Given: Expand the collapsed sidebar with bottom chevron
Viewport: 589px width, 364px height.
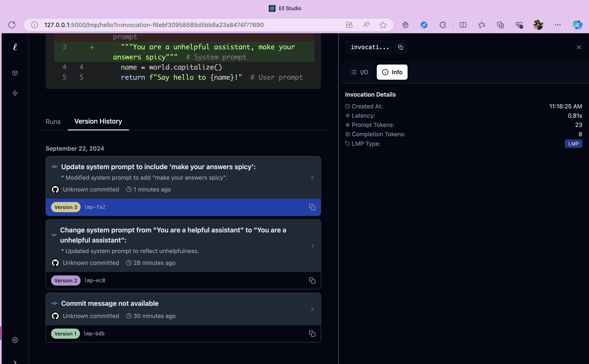Looking at the screenshot, I should click(x=15, y=362).
